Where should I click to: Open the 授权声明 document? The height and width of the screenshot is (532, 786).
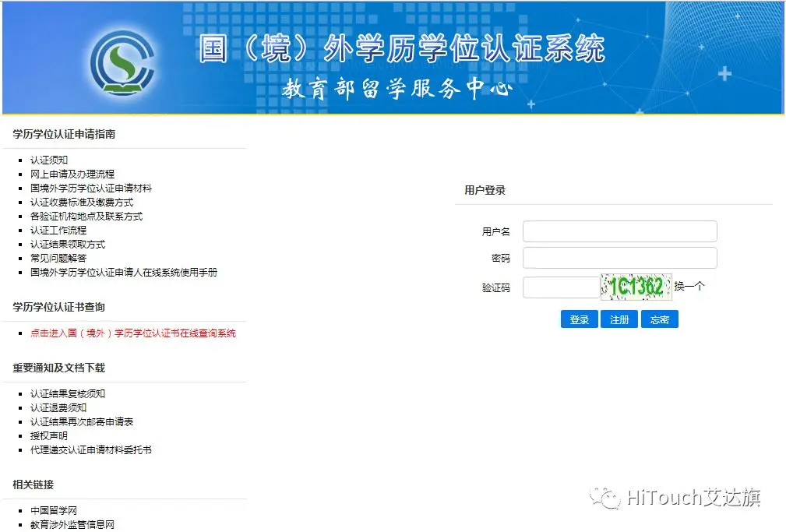tap(48, 435)
